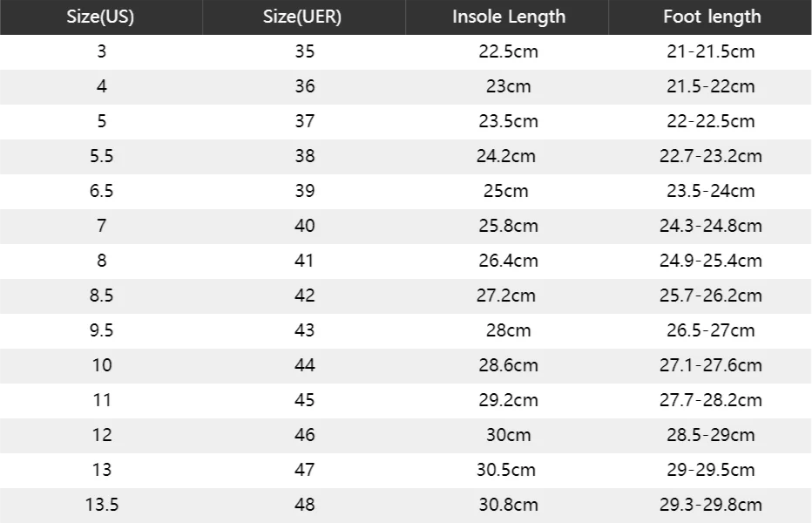Screen dimensions: 812x523
Task: Select the EU size 35 cell
Action: pyautogui.click(x=304, y=51)
